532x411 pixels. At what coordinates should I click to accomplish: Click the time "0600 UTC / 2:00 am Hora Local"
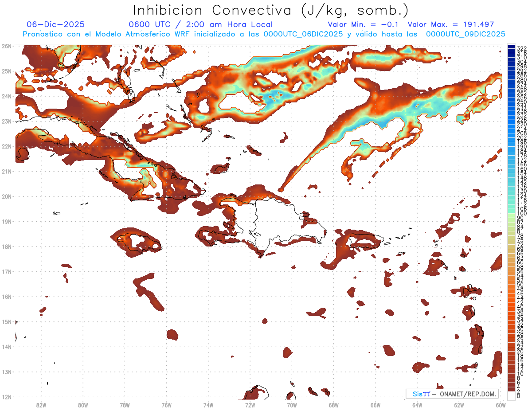pos(201,24)
